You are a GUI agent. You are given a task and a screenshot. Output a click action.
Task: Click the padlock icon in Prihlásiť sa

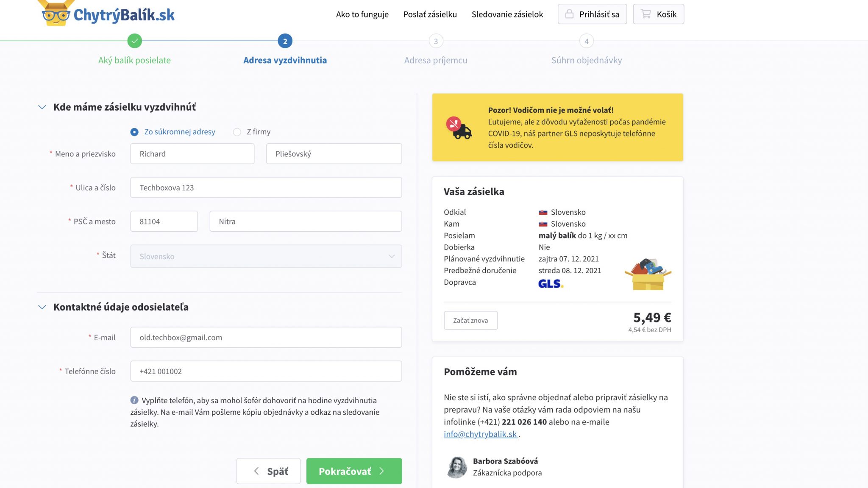tap(569, 14)
